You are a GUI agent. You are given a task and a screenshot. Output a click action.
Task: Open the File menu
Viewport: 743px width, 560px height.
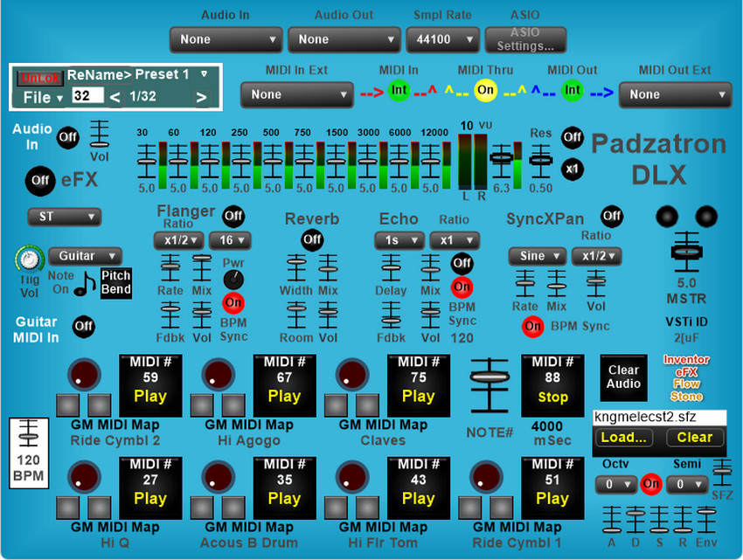click(42, 98)
